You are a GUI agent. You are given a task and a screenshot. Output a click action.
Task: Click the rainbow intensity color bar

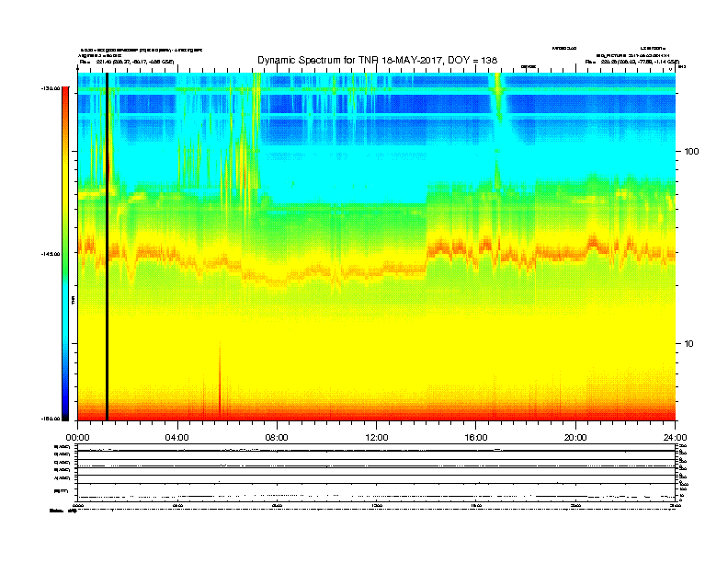coord(65,254)
